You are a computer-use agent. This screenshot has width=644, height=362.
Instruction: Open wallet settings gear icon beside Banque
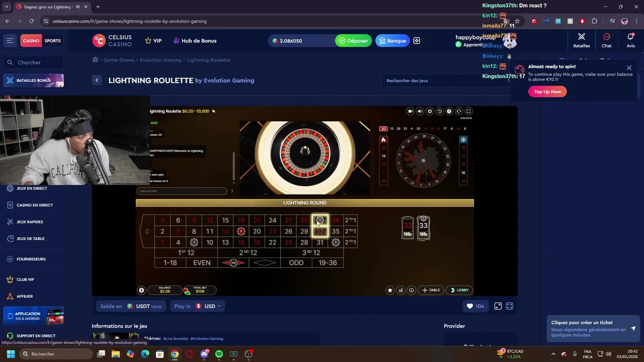[417, 41]
